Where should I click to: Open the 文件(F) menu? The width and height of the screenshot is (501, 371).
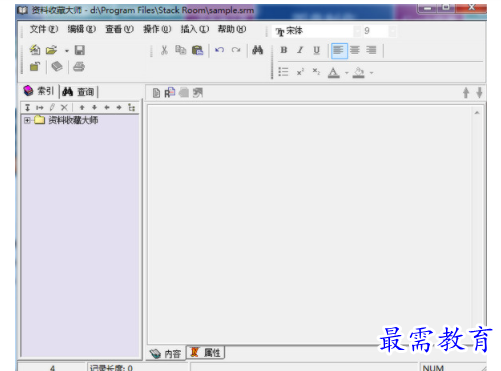tap(44, 29)
